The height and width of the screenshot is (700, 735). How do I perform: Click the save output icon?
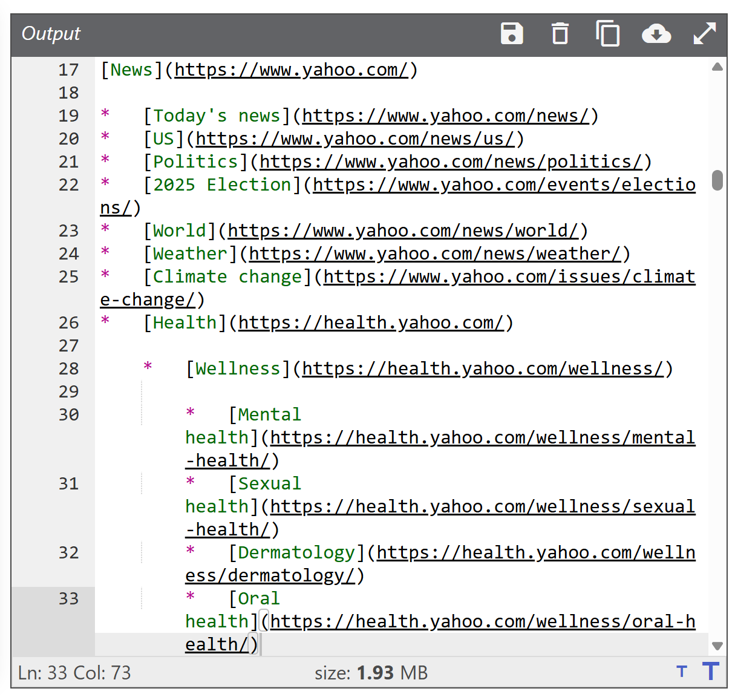[x=511, y=34]
